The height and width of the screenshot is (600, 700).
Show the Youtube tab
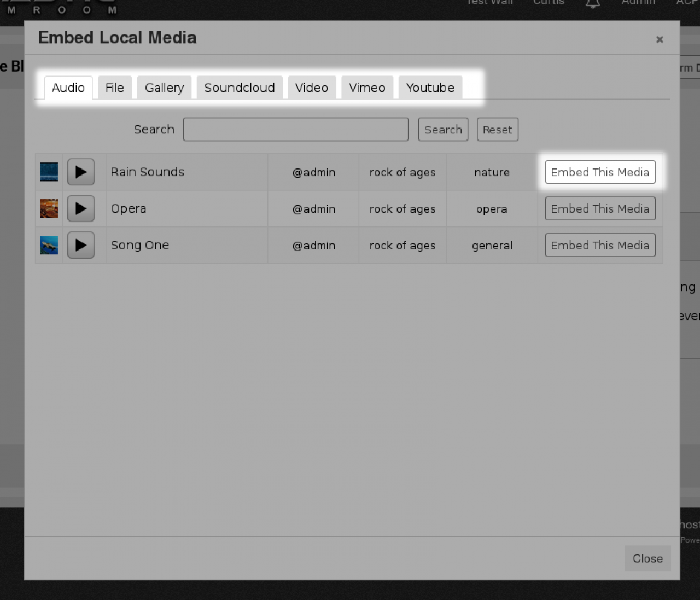point(430,88)
